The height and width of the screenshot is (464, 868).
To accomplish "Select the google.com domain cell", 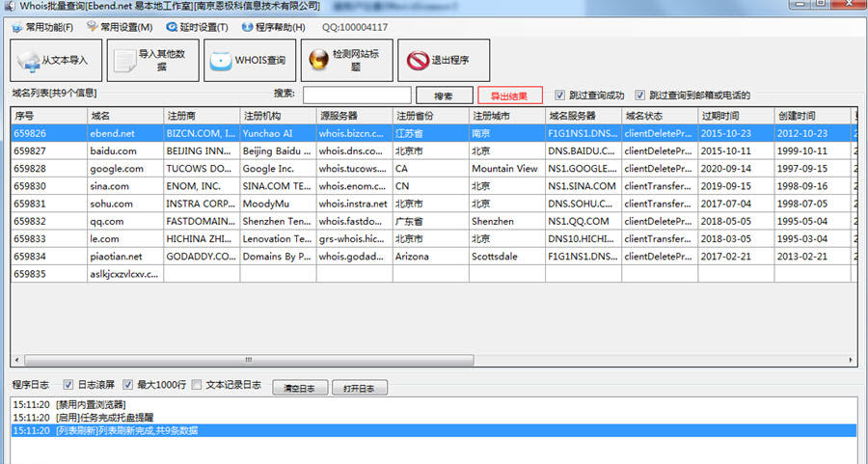I will tap(125, 169).
